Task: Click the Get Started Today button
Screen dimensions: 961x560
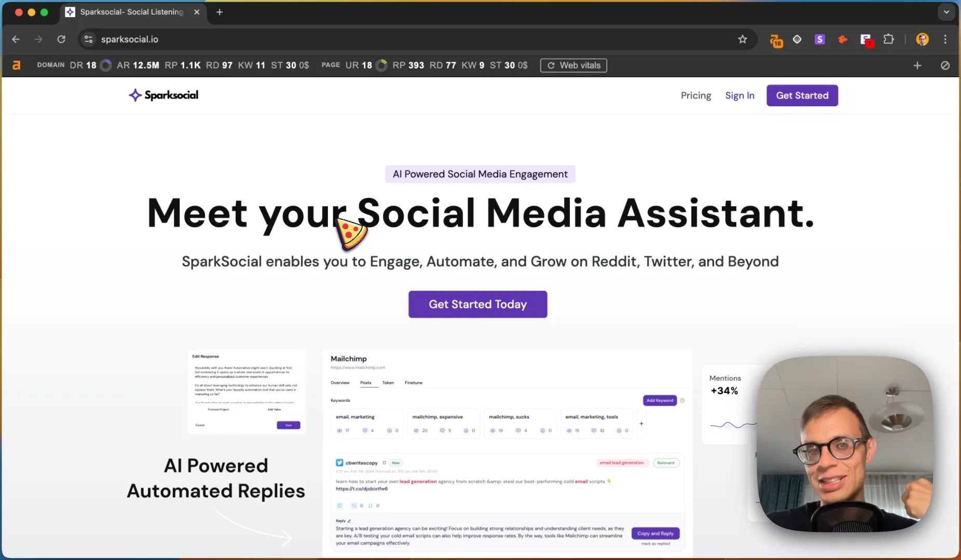Action: tap(477, 304)
